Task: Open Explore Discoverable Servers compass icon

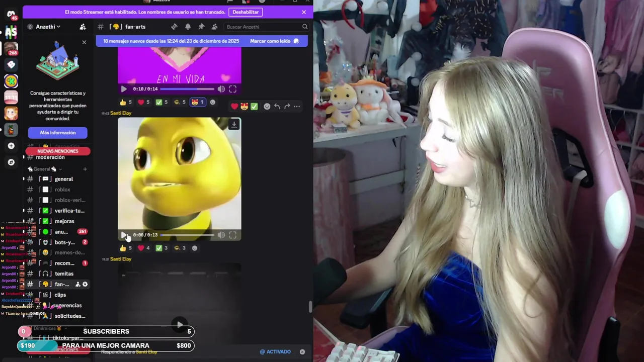Action: coord(11,162)
